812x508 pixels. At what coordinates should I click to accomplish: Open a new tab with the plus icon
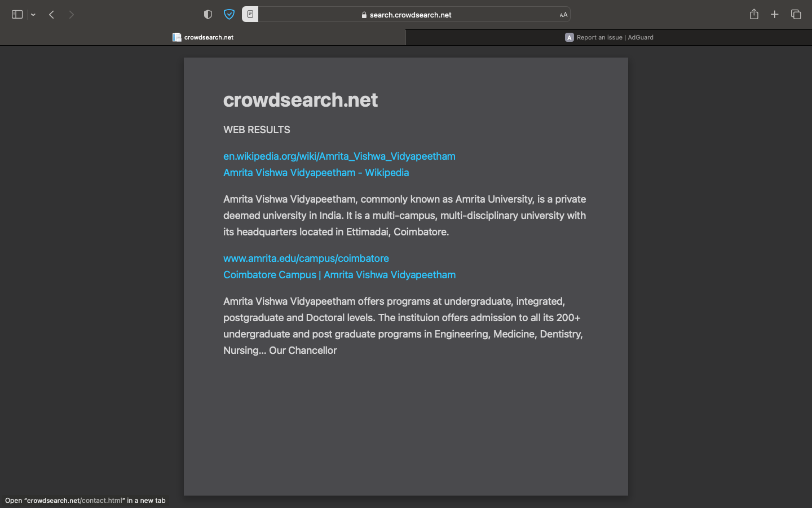point(775,14)
